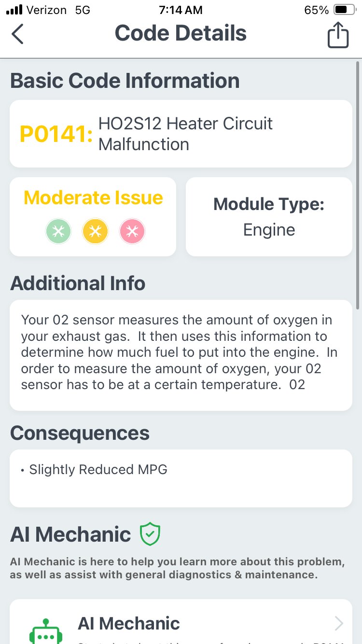Viewport: 362px width, 644px height.
Task: Tap the green shield checkmark icon
Action: (x=150, y=534)
